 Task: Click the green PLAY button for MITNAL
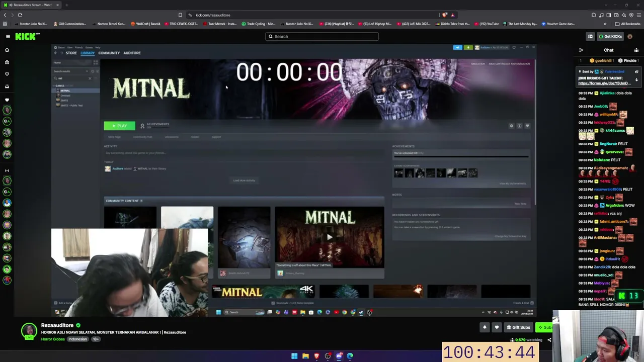point(119,126)
